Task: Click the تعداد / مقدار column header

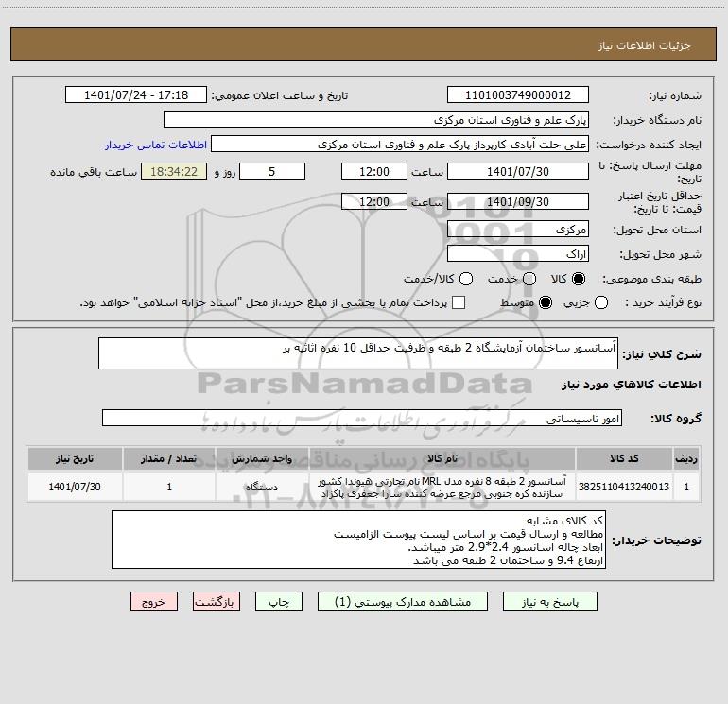Action: point(169,458)
